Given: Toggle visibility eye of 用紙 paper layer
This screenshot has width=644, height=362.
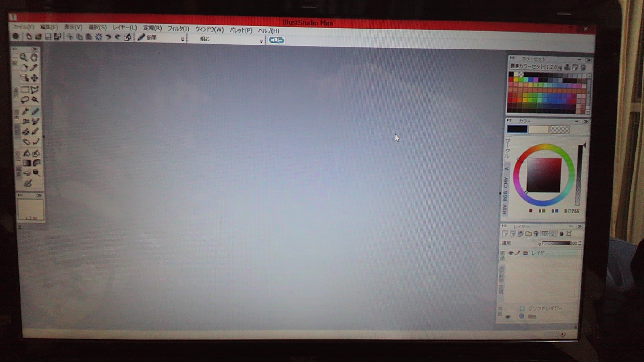Looking at the screenshot, I should (508, 317).
